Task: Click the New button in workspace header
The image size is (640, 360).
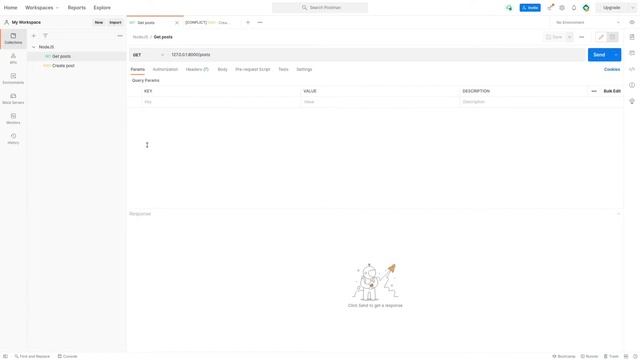Action: coord(99,22)
